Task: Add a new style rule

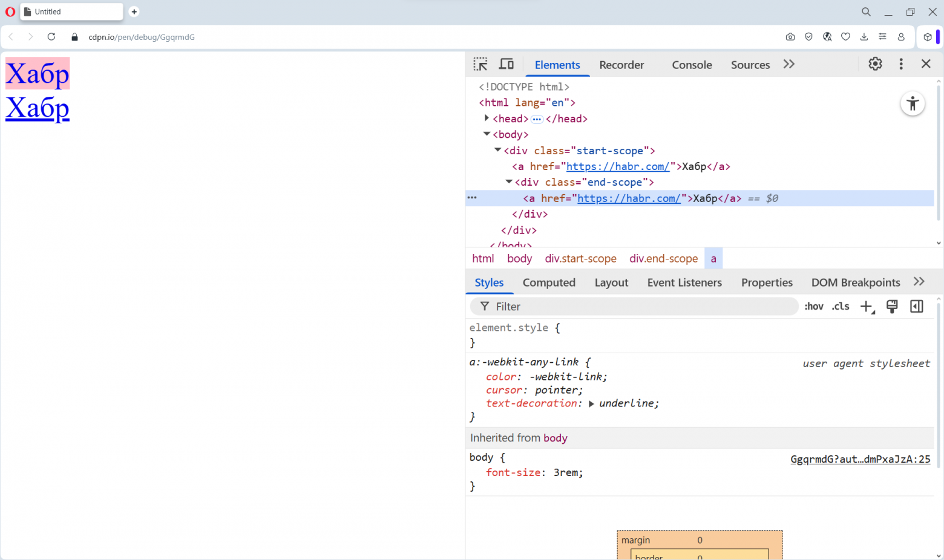Action: click(867, 307)
